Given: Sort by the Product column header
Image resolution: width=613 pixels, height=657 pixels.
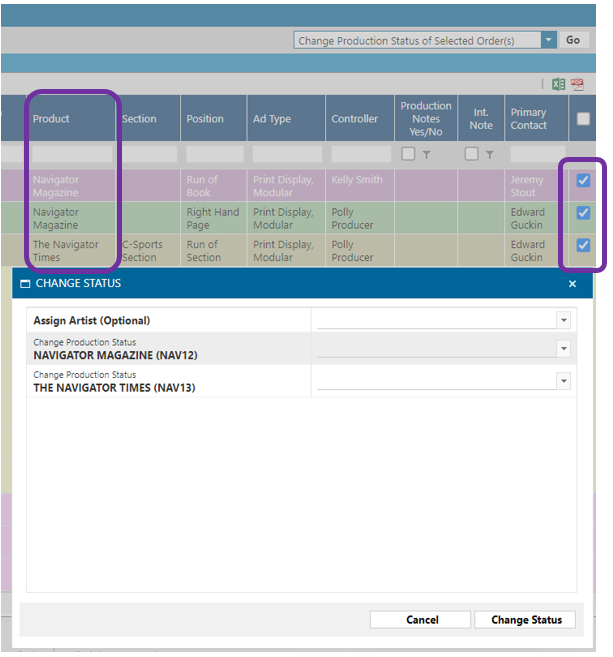Looking at the screenshot, I should [51, 119].
